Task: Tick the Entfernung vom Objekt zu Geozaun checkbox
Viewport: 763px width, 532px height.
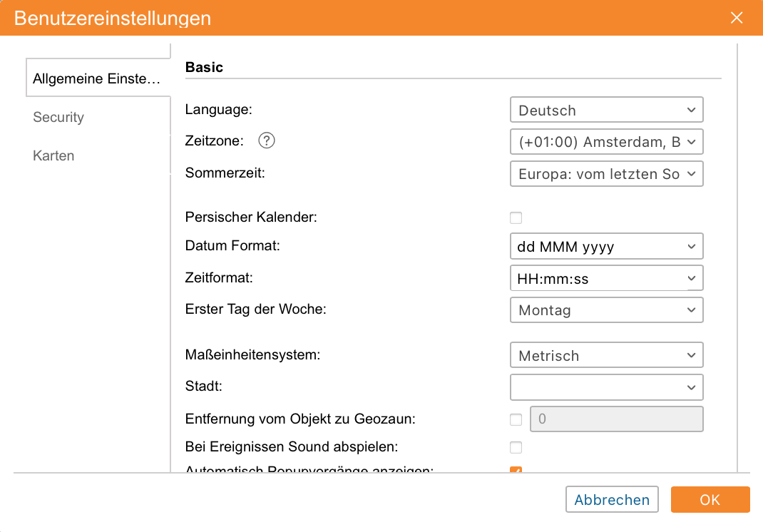Action: coord(516,420)
